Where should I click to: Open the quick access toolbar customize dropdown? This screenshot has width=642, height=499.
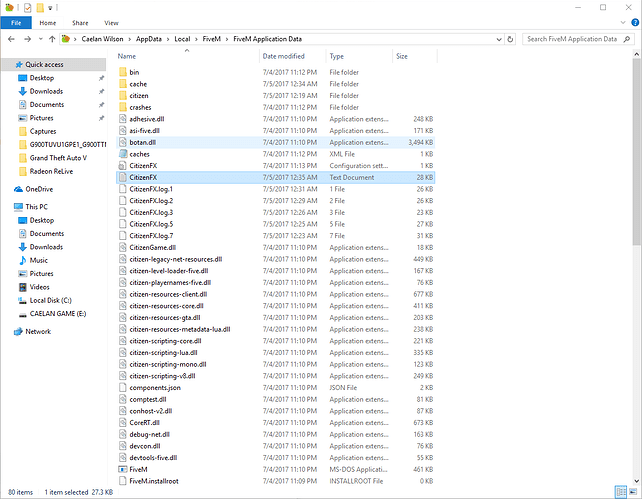tap(50, 8)
